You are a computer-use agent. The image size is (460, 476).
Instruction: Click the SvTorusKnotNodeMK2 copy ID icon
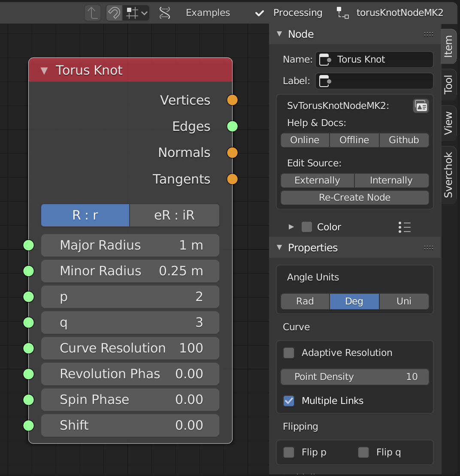coord(421,106)
